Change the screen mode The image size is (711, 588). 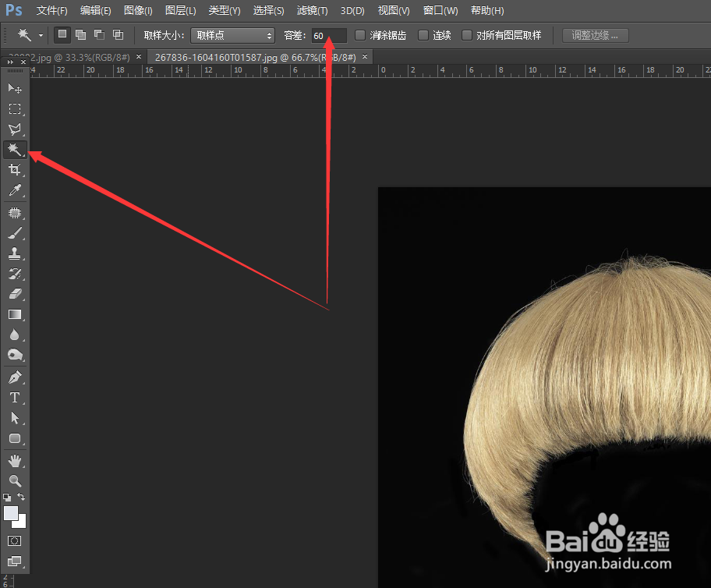(15, 561)
